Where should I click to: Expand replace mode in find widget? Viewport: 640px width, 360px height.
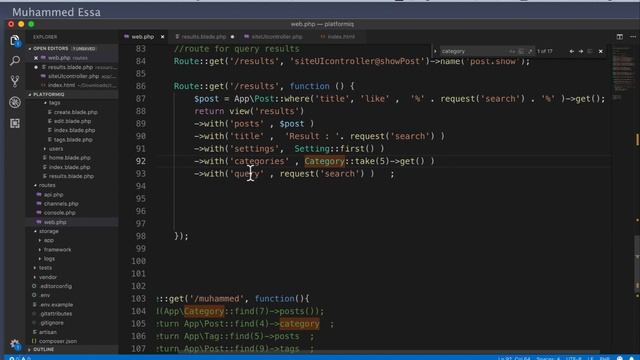click(435, 51)
